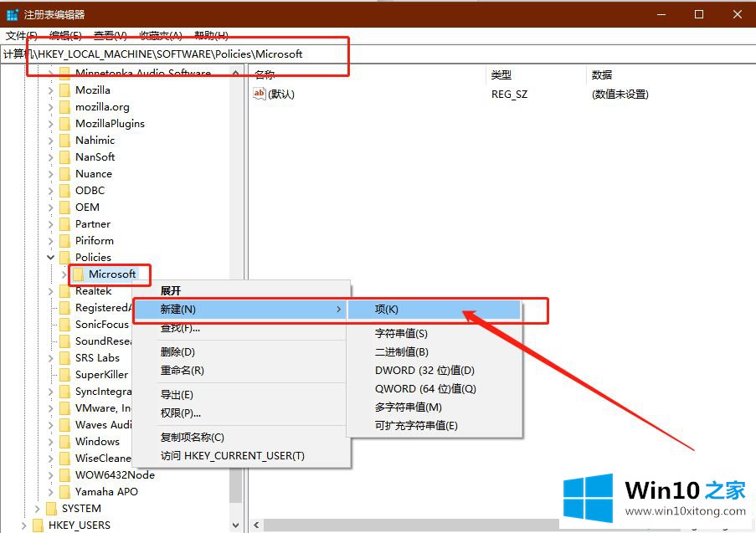Screen dimensions: 756x533
Task: Select 可扩充字符串值(E) in the submenu
Action: (x=435, y=426)
